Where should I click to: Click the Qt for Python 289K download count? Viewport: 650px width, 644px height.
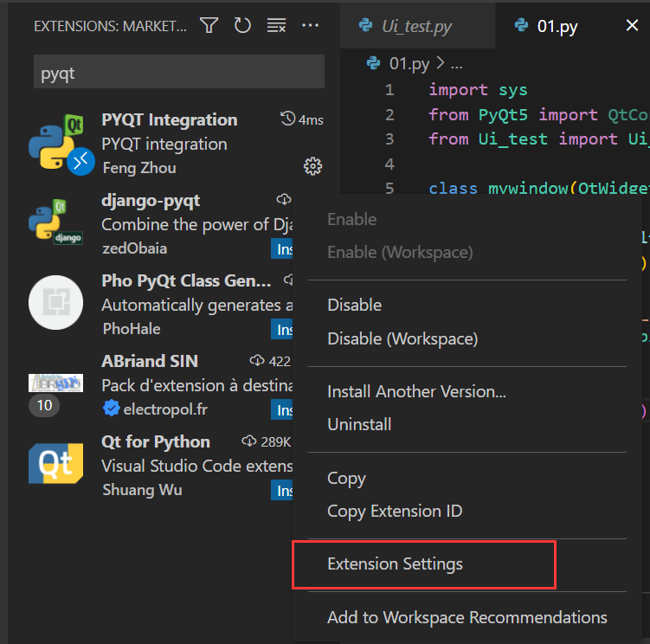(x=267, y=442)
